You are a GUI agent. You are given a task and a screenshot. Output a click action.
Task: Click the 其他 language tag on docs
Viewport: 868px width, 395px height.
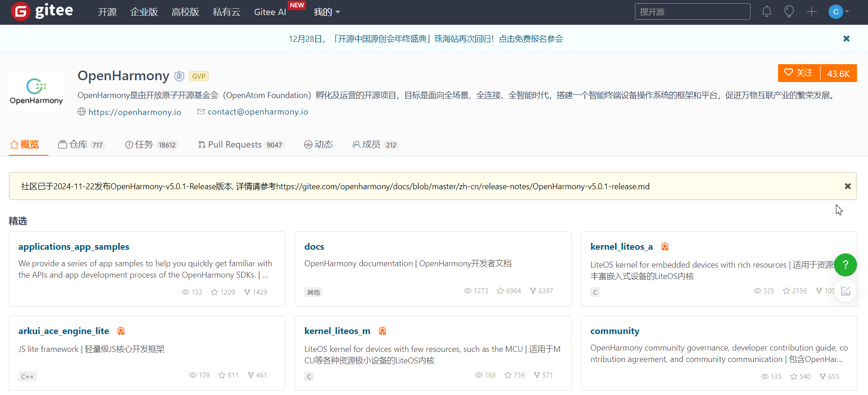tap(313, 292)
